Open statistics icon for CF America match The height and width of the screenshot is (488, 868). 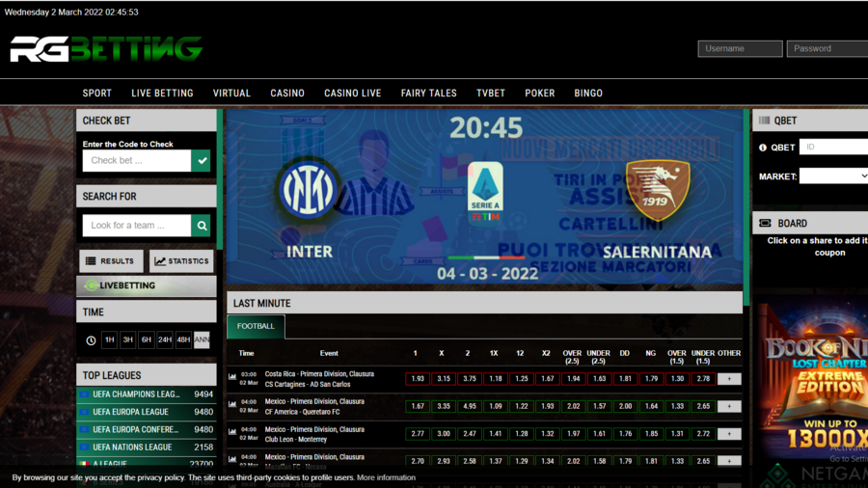(x=232, y=404)
